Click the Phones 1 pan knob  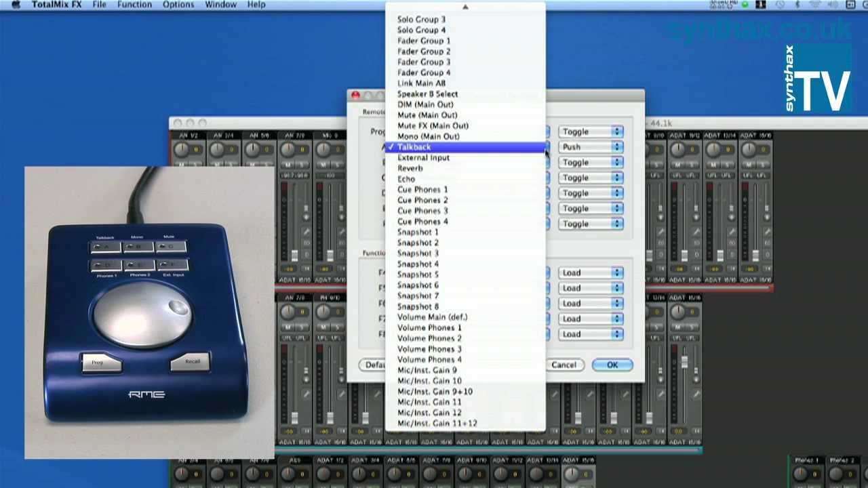click(x=801, y=475)
